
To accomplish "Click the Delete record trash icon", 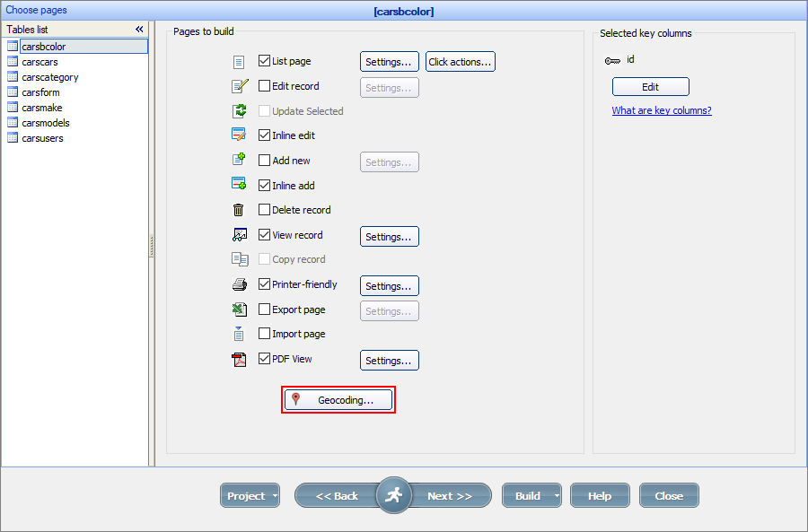I will tap(239, 210).
